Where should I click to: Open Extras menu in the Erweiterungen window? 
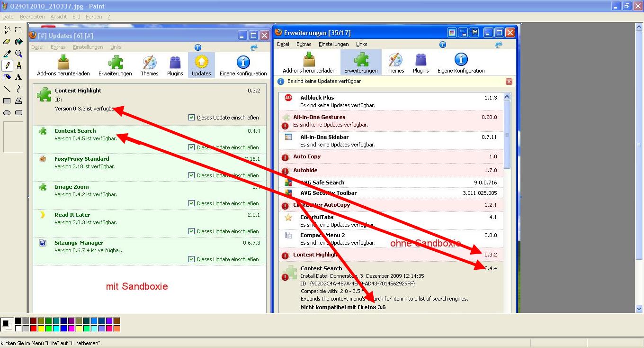tap(304, 44)
